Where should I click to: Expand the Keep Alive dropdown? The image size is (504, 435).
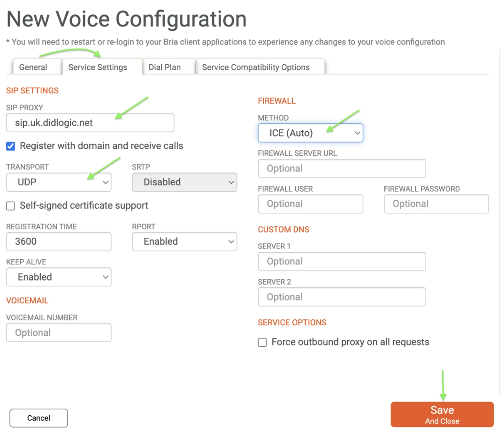pos(59,277)
